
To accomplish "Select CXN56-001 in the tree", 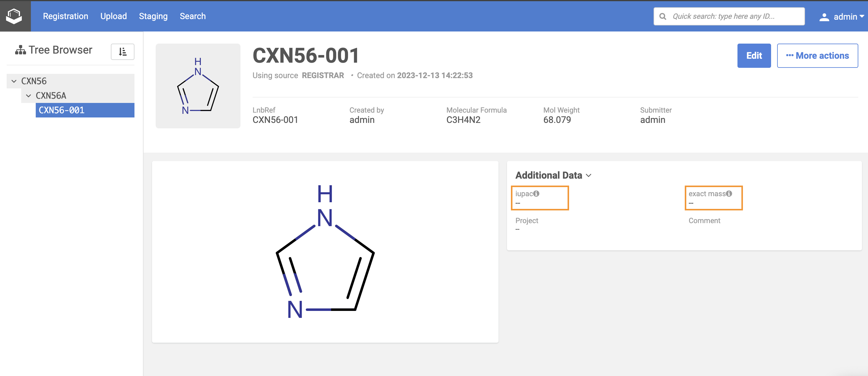I will click(x=62, y=110).
